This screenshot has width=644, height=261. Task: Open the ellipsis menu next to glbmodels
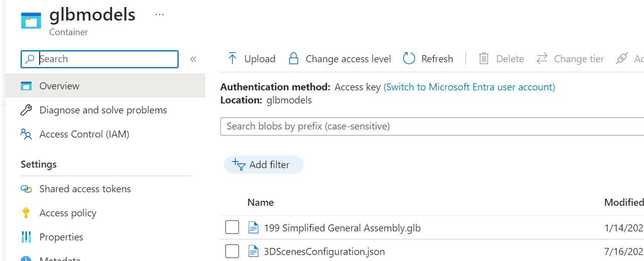pyautogui.click(x=160, y=15)
